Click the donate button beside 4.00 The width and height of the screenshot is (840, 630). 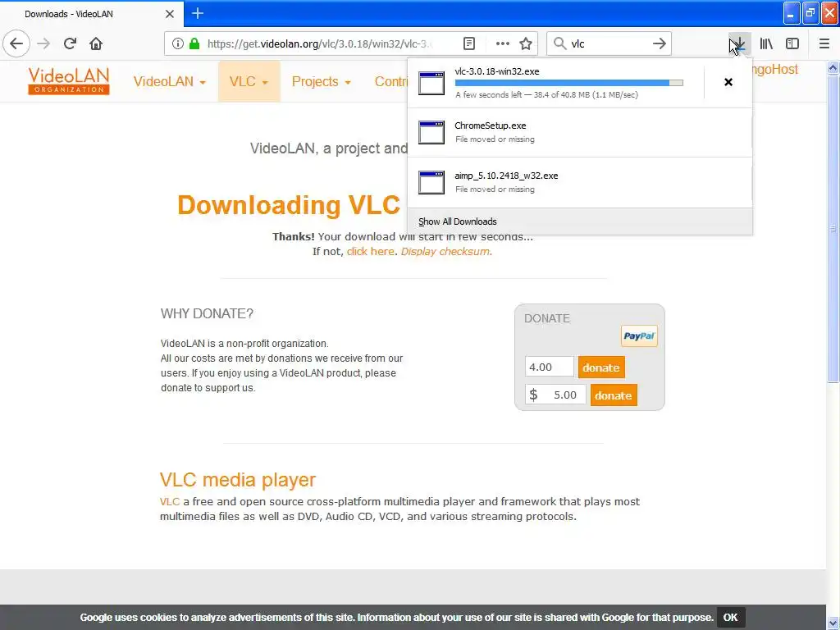click(x=601, y=367)
